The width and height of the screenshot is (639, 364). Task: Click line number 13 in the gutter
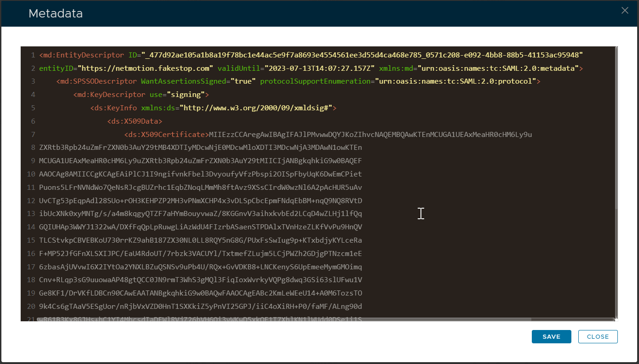click(31, 214)
